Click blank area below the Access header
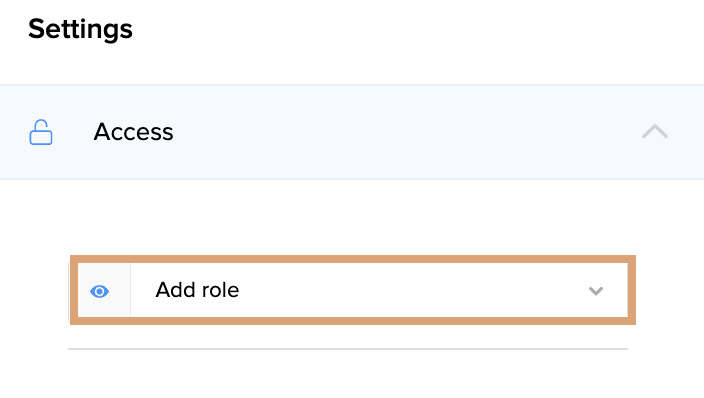 click(x=352, y=217)
